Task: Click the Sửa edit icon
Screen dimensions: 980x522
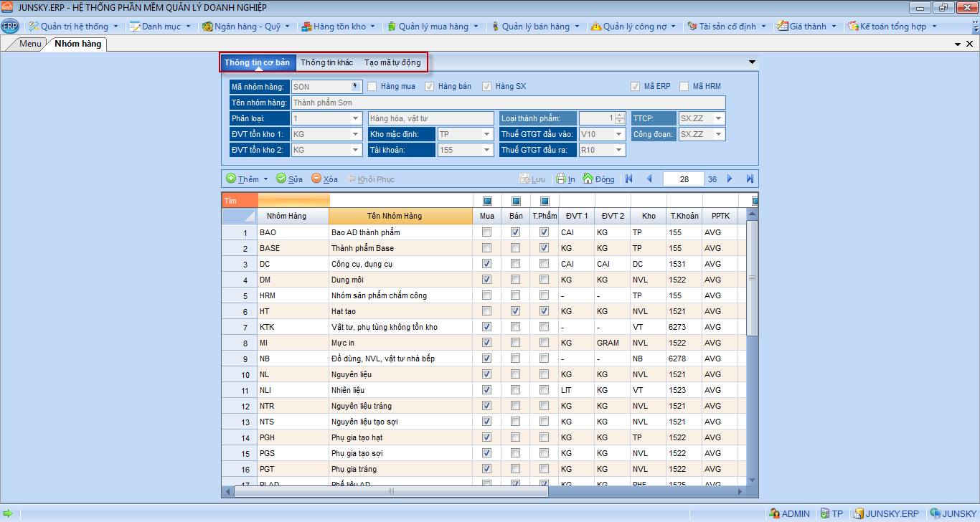Action: pos(281,179)
